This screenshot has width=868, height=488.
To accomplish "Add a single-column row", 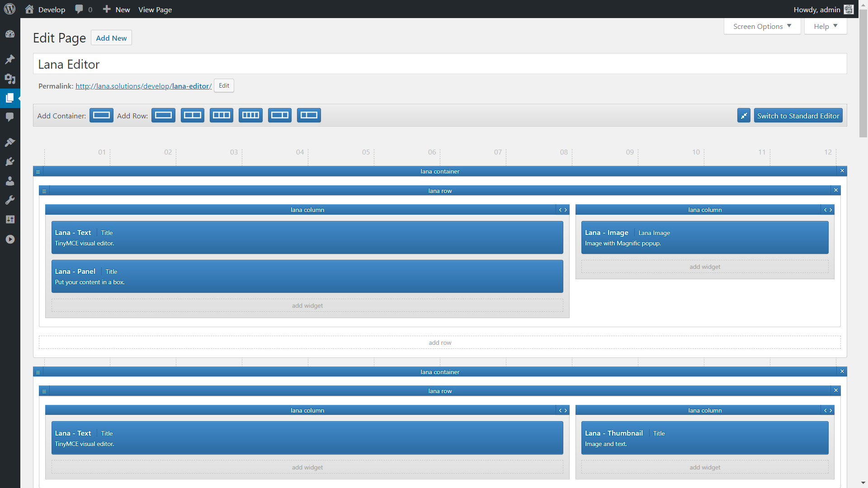I will point(163,115).
